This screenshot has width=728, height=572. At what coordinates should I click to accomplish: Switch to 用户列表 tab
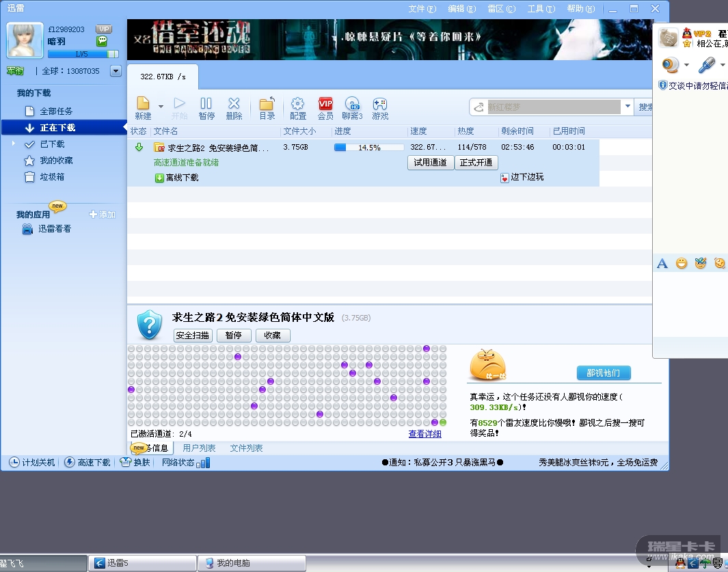(199, 448)
